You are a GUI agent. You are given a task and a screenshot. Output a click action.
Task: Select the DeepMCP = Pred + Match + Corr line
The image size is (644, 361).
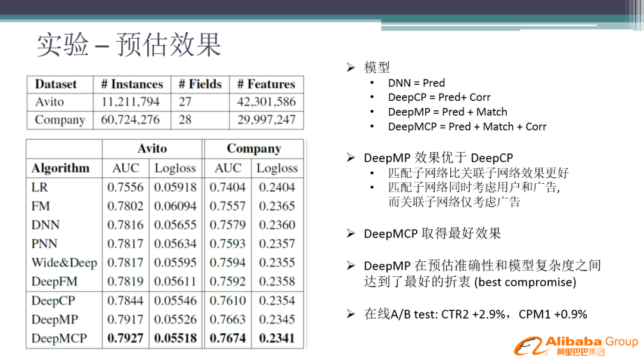(x=467, y=126)
